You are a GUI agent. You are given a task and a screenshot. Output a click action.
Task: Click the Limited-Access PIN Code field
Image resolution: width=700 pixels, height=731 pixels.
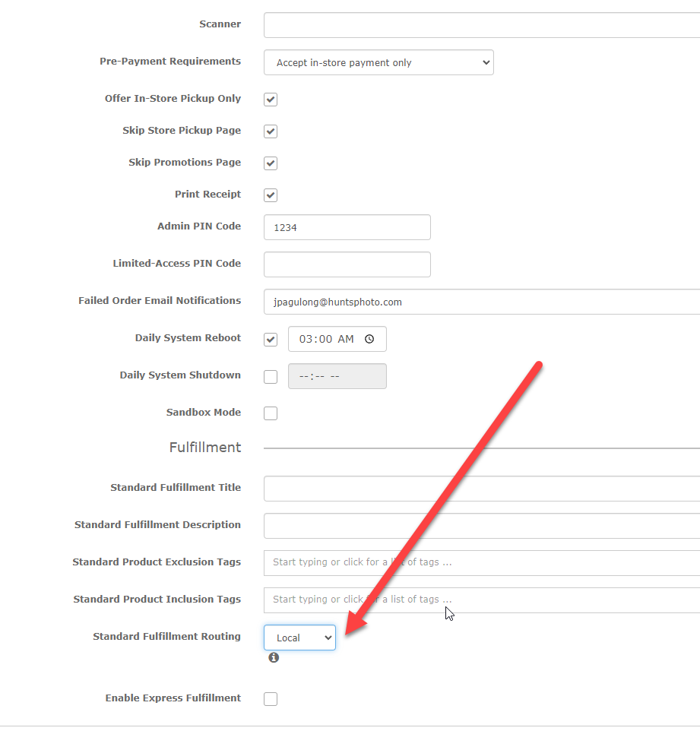point(347,264)
